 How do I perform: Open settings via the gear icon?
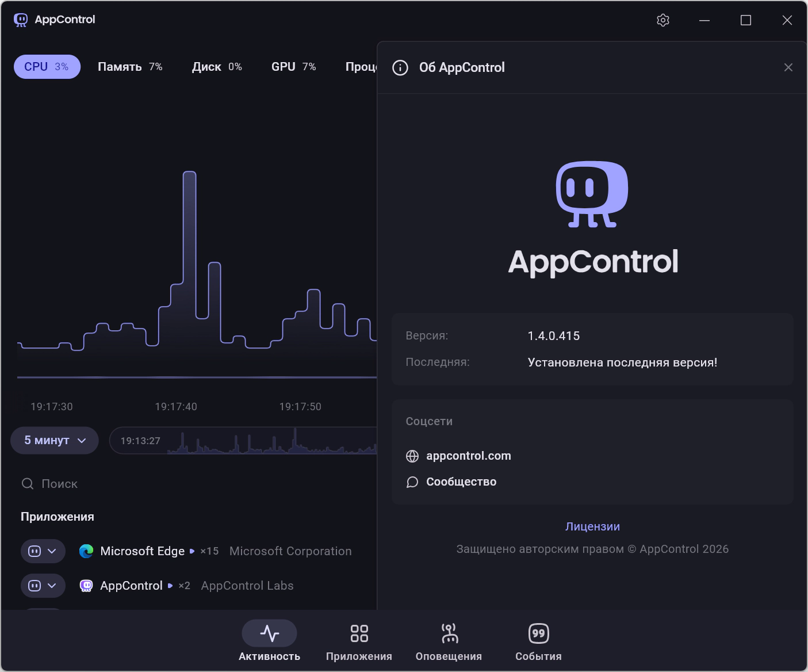tap(663, 20)
